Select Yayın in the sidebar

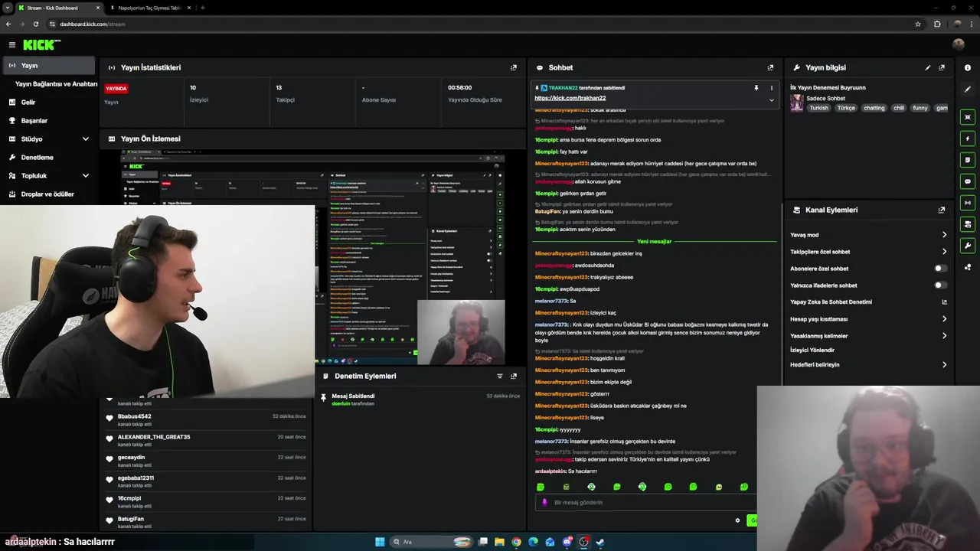[x=50, y=66]
